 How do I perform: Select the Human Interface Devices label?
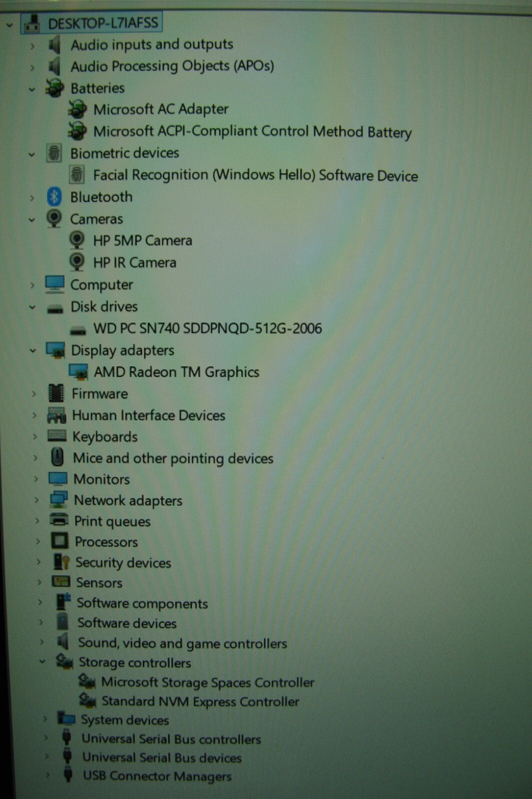tap(148, 415)
